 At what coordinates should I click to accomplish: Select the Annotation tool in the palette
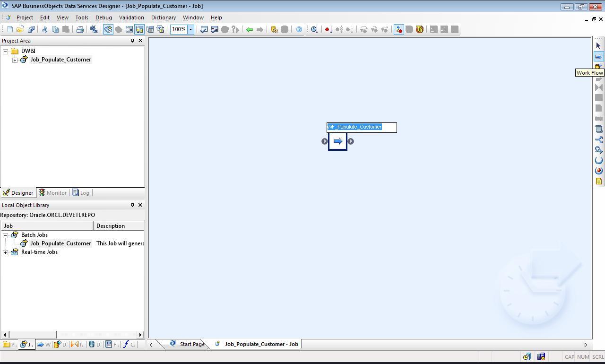click(598, 181)
